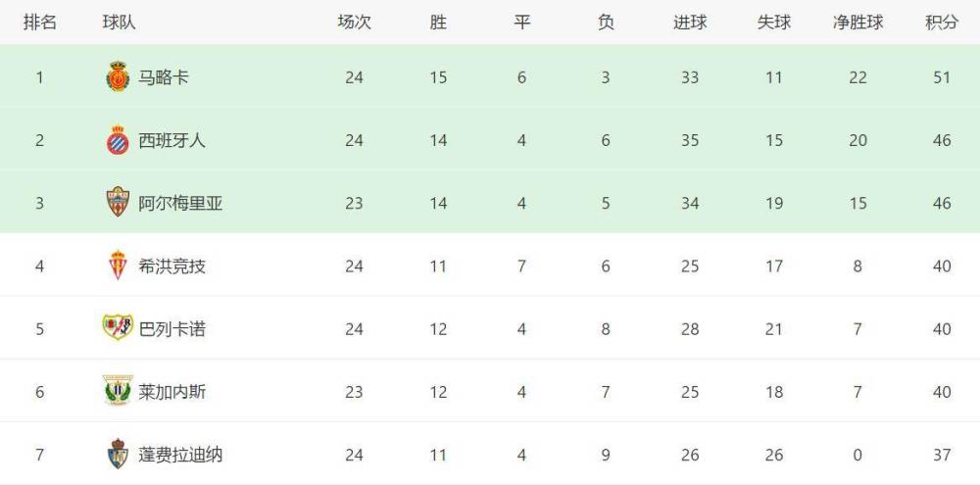The height and width of the screenshot is (485, 980).
Task: Select the 场次 column header
Action: point(354,23)
